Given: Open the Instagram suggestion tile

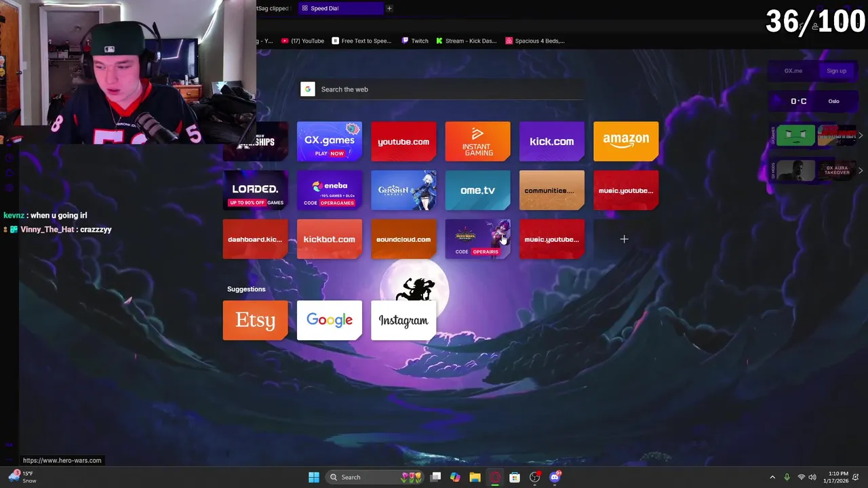Looking at the screenshot, I should click(x=403, y=320).
